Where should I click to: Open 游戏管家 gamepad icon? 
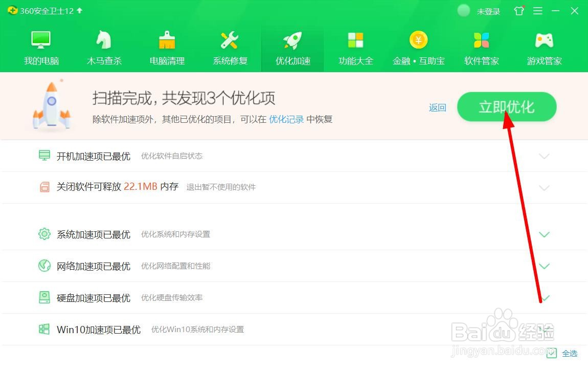[544, 40]
